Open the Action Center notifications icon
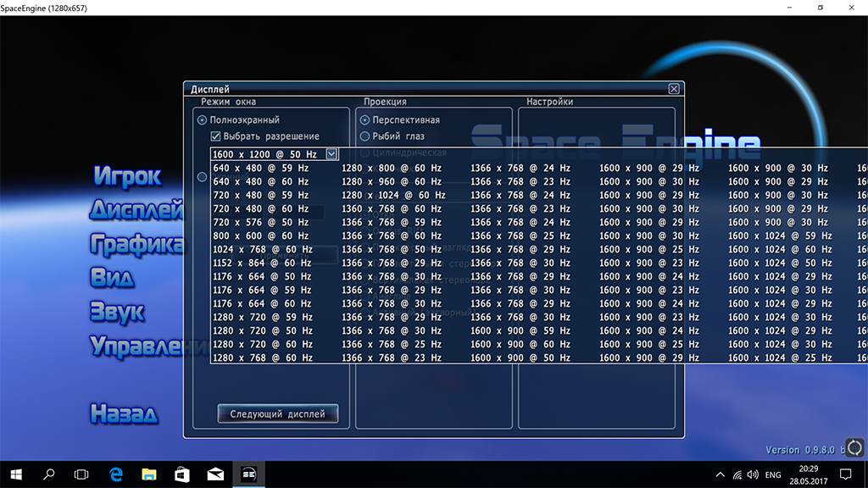 point(845,474)
